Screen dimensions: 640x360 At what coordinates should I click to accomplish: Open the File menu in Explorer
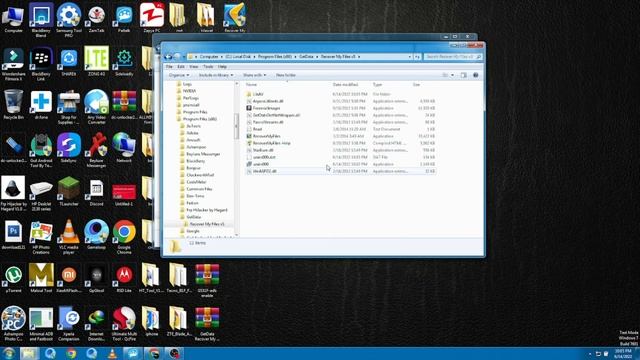(169, 67)
